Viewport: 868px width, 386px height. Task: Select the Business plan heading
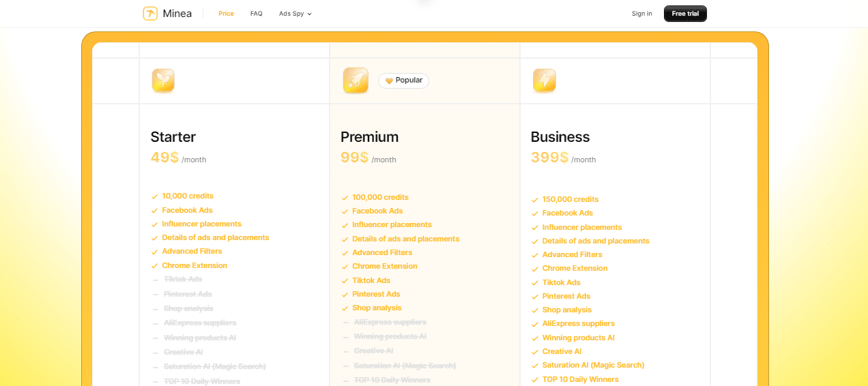pyautogui.click(x=560, y=137)
